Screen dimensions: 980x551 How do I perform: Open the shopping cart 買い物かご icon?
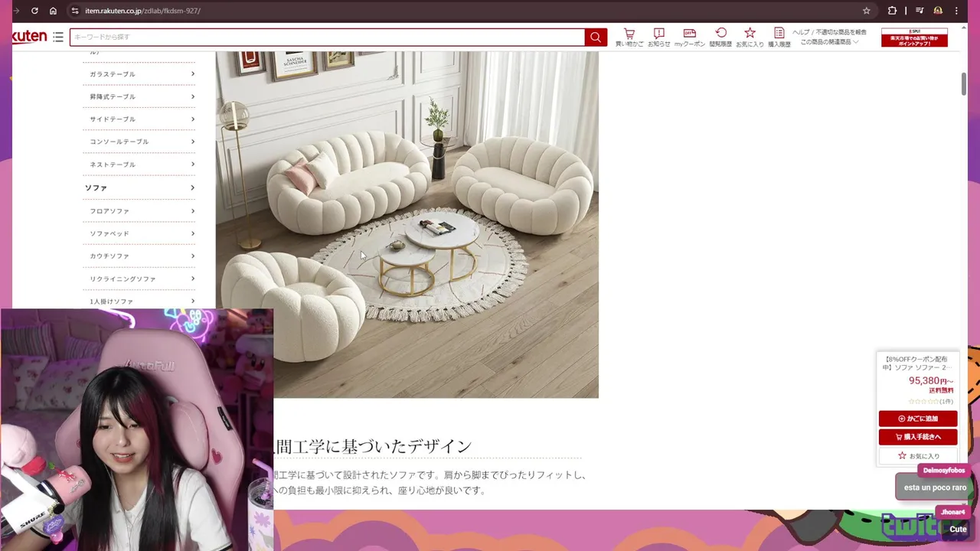click(x=629, y=37)
